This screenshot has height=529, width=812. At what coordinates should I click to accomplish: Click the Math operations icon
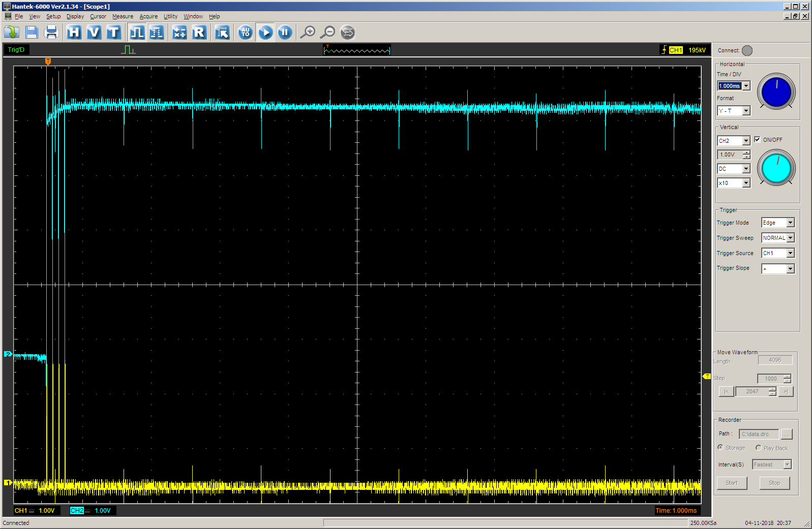179,33
